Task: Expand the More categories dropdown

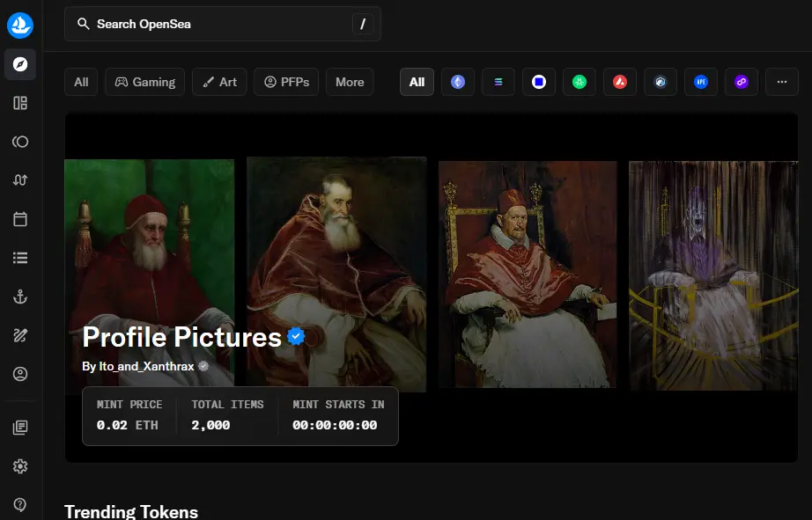Action: pyautogui.click(x=350, y=82)
